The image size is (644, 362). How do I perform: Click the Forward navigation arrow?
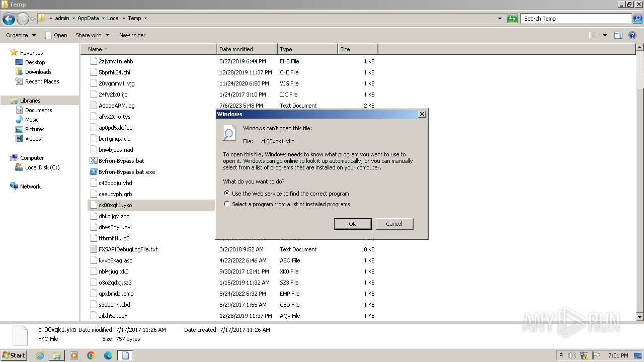click(x=23, y=19)
